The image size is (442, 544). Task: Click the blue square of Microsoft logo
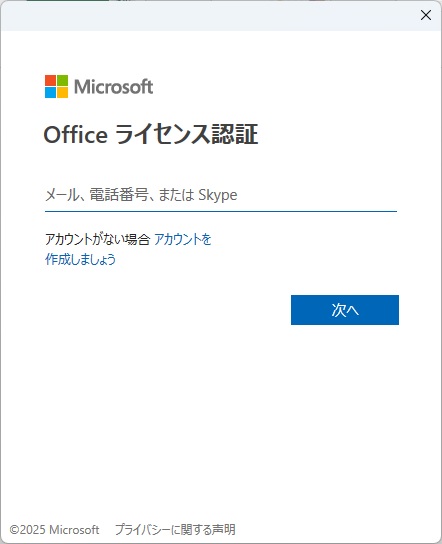pyautogui.click(x=50, y=92)
